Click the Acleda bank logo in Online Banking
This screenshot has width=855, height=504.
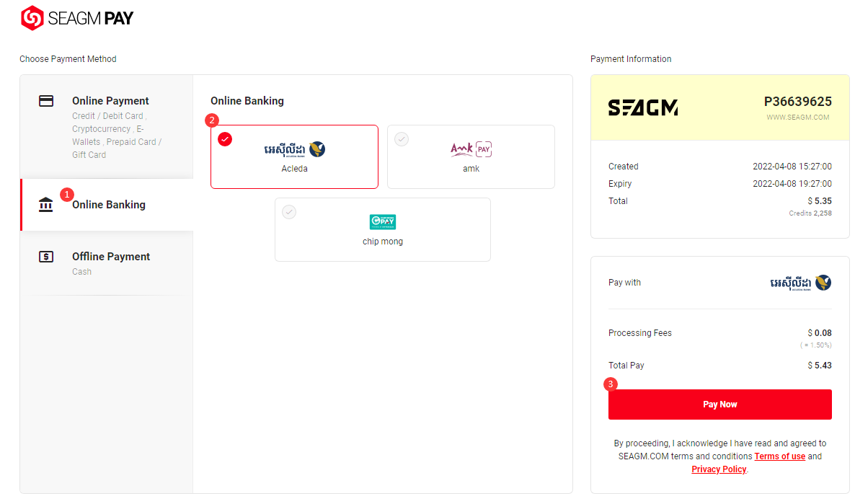pos(294,149)
